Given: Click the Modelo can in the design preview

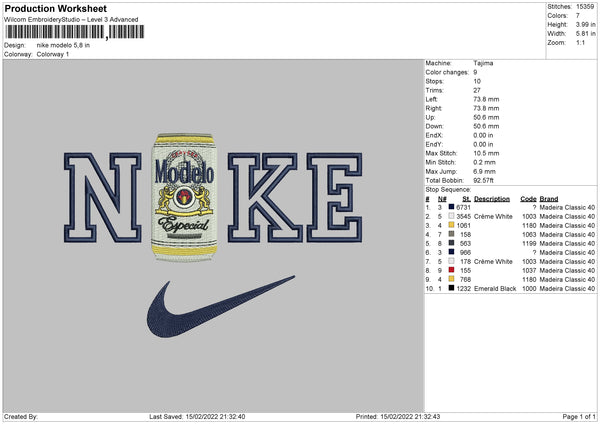Looking at the screenshot, I should tap(184, 197).
